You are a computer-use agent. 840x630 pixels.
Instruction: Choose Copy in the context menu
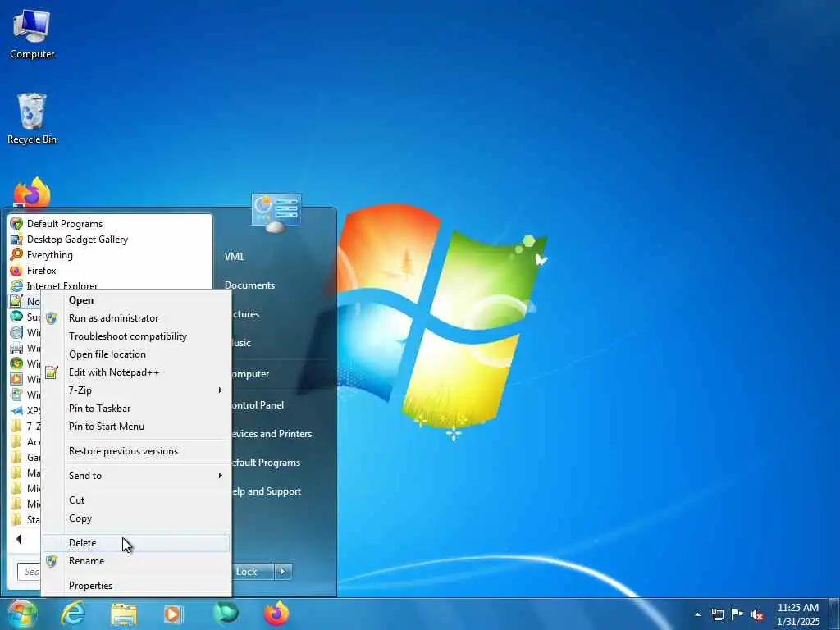click(x=136, y=518)
